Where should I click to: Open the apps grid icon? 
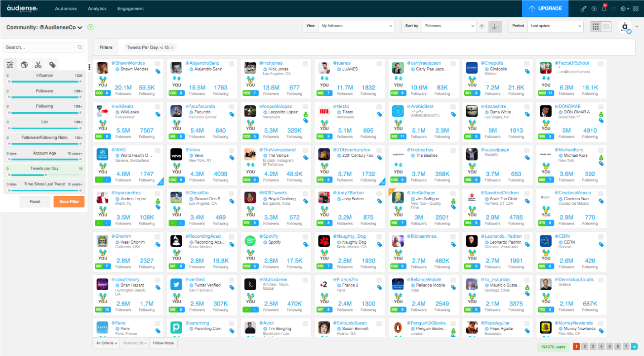(x=636, y=8)
